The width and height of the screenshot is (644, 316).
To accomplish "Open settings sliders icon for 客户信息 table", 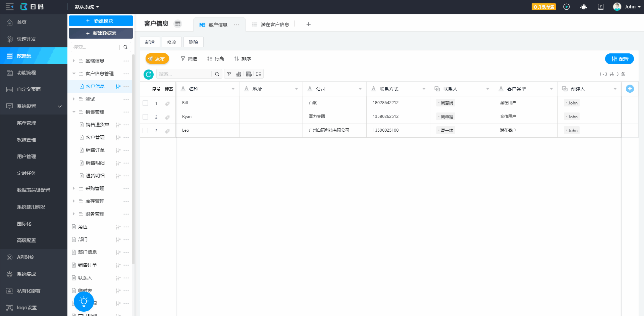I will pyautogui.click(x=118, y=87).
